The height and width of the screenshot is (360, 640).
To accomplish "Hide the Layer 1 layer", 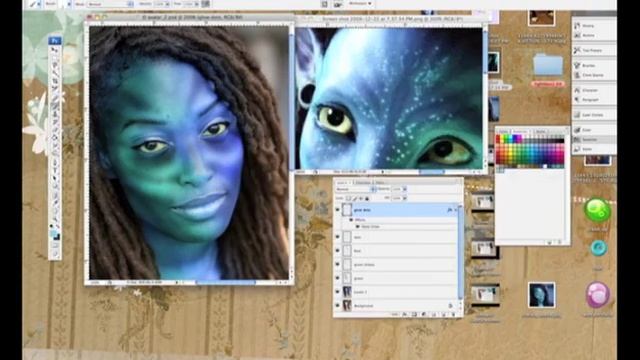I will [x=338, y=292].
